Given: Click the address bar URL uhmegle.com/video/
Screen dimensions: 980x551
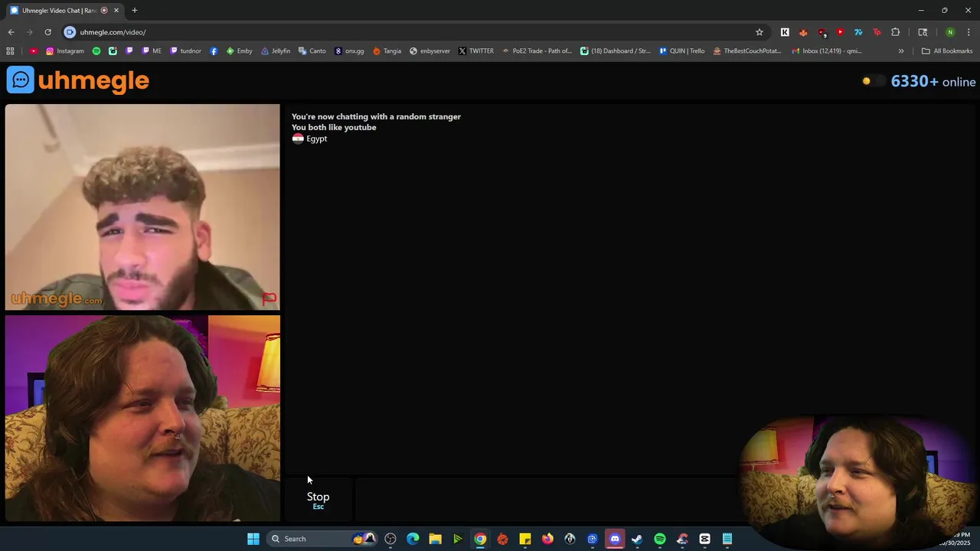Looking at the screenshot, I should 113,32.
